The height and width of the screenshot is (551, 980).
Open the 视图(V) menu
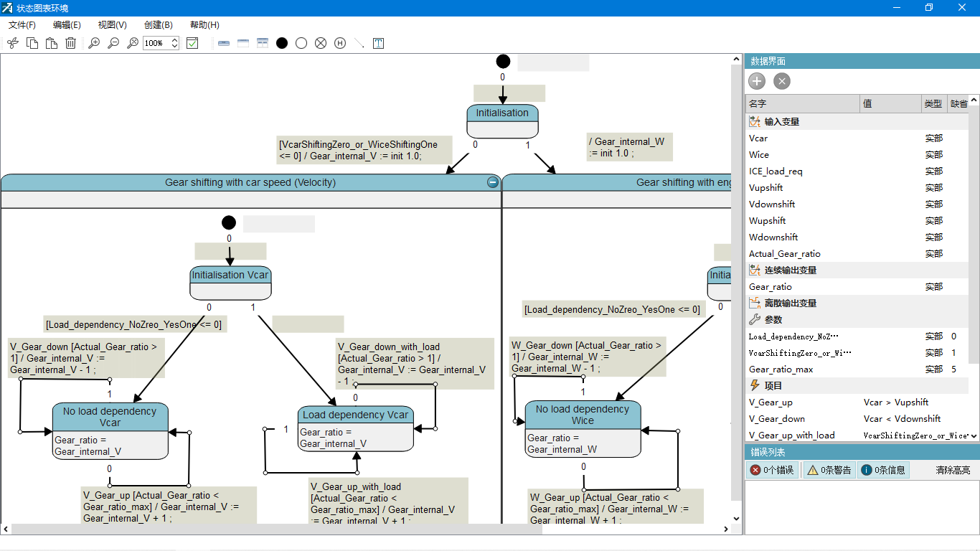point(112,24)
